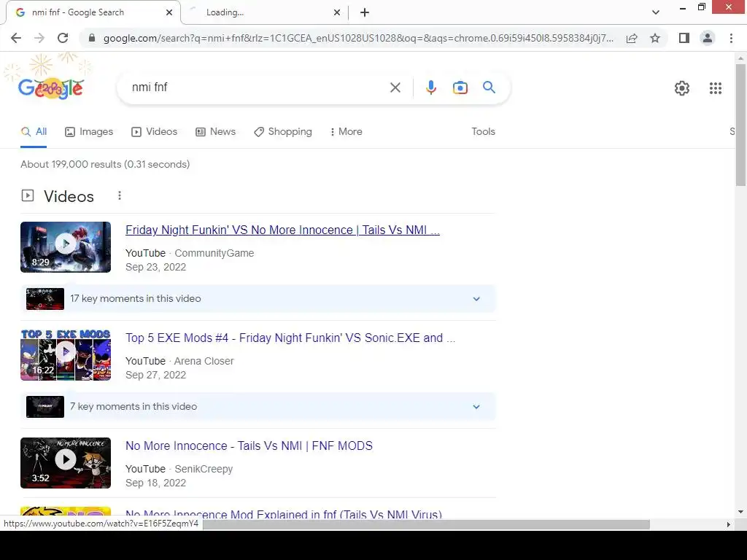This screenshot has width=747, height=560.
Task: Open search Tools options
Action: tap(483, 132)
